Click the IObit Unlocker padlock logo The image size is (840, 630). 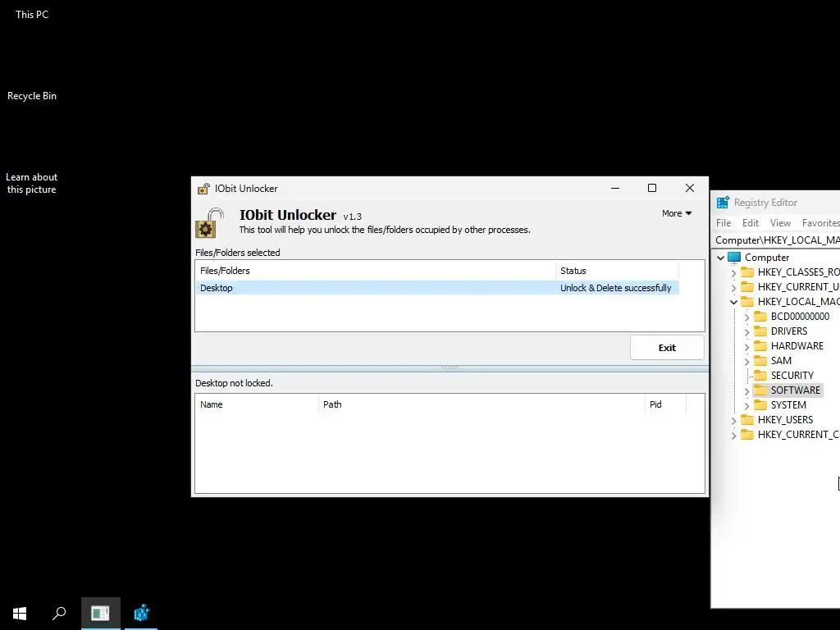(209, 223)
